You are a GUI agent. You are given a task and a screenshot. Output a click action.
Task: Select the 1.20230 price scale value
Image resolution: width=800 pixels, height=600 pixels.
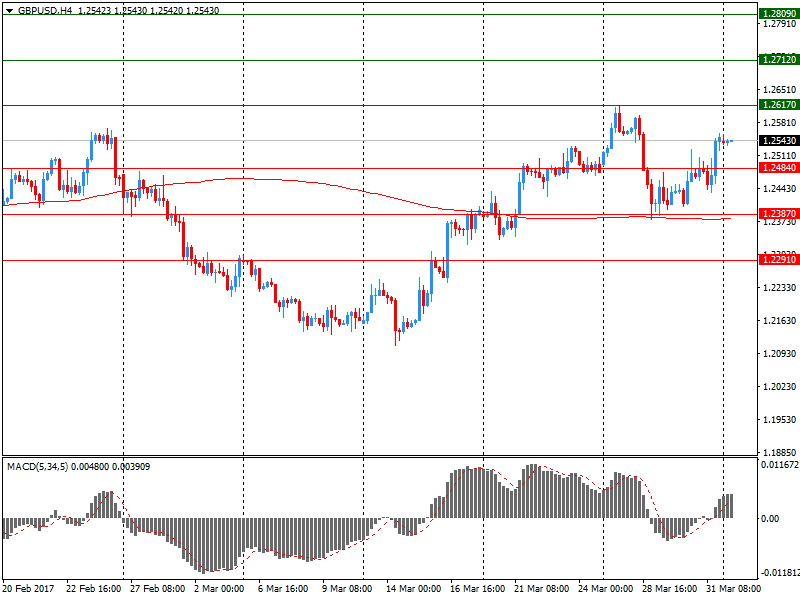coord(779,387)
